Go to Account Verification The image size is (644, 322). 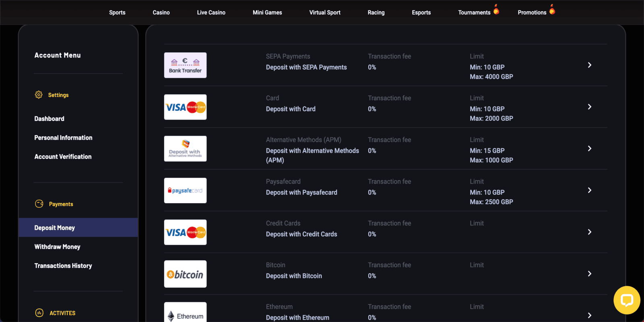pos(63,157)
